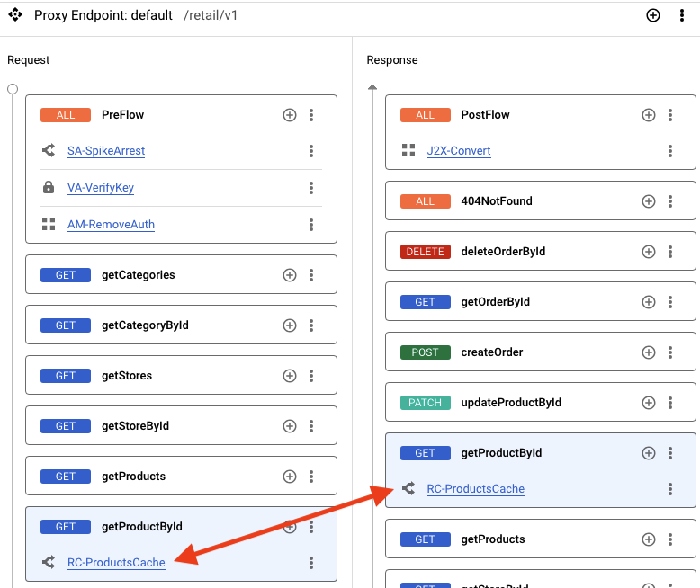Open the VA-VerifyKey policy
Screen dimensions: 700x588
(x=101, y=187)
